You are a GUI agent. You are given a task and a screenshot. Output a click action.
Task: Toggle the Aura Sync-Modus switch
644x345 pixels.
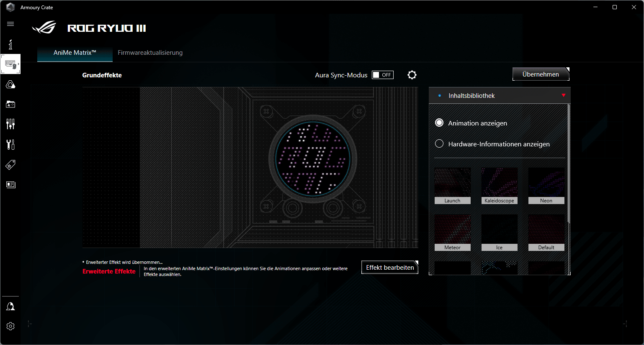click(x=383, y=75)
